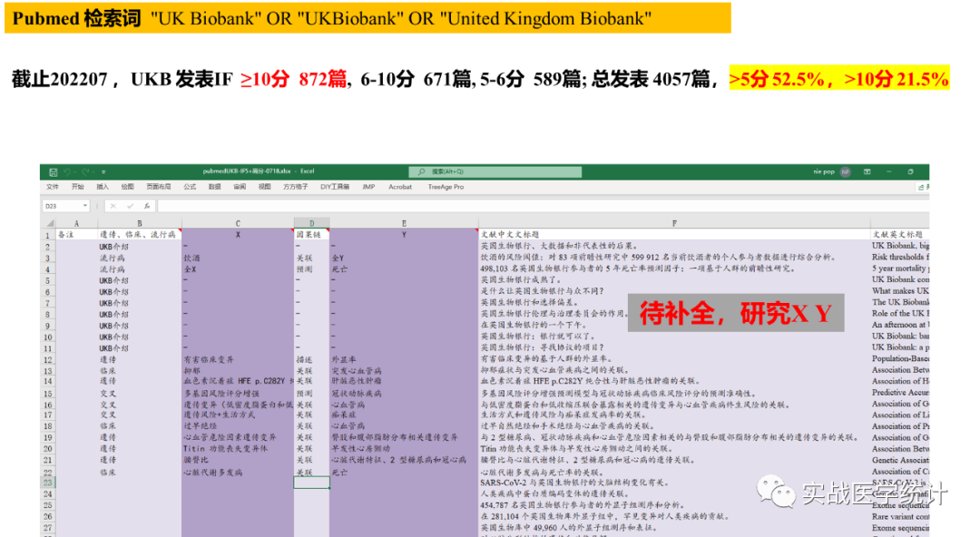The image size is (980, 537).
Task: Click cell containing 备注
Action: [77, 235]
